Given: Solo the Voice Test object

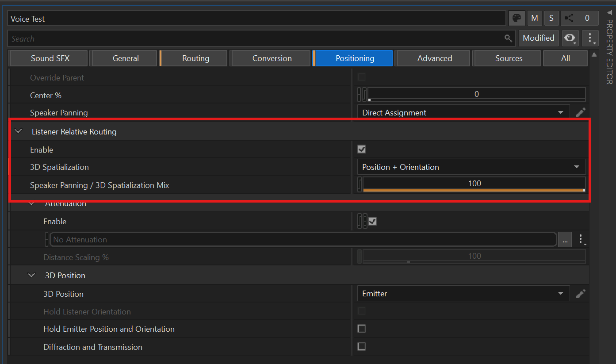Looking at the screenshot, I should click(x=551, y=18).
